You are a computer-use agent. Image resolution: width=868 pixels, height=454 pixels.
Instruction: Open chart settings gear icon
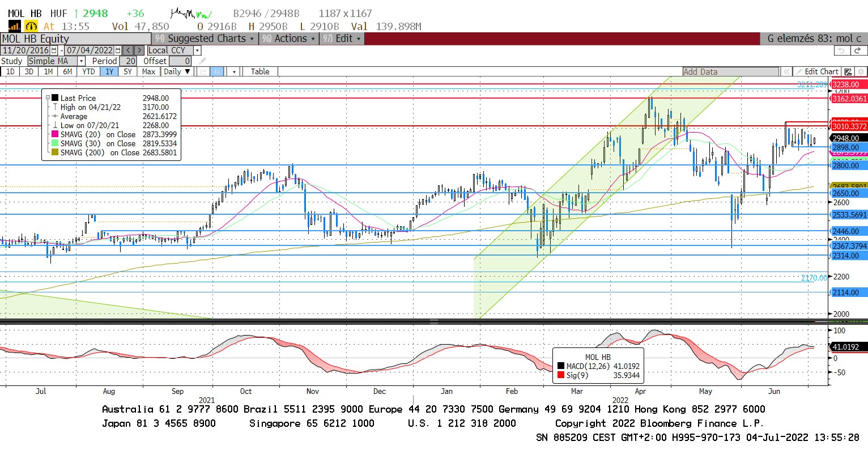[x=861, y=71]
